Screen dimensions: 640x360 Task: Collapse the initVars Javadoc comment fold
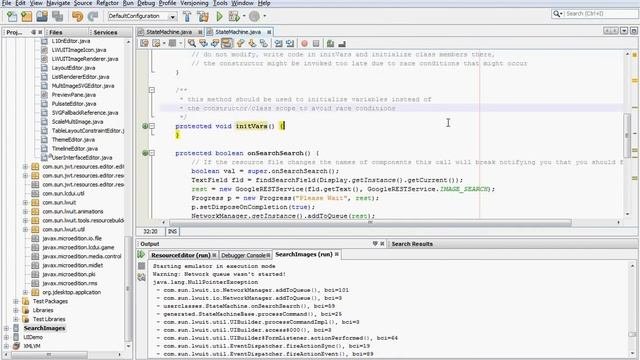pos(152,90)
